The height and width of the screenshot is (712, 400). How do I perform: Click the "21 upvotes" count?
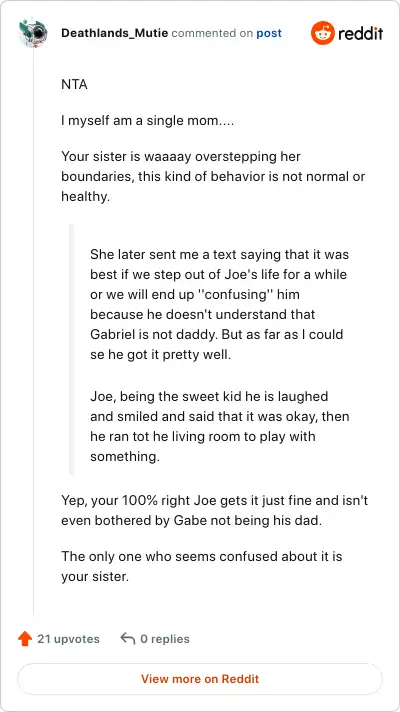click(68, 639)
